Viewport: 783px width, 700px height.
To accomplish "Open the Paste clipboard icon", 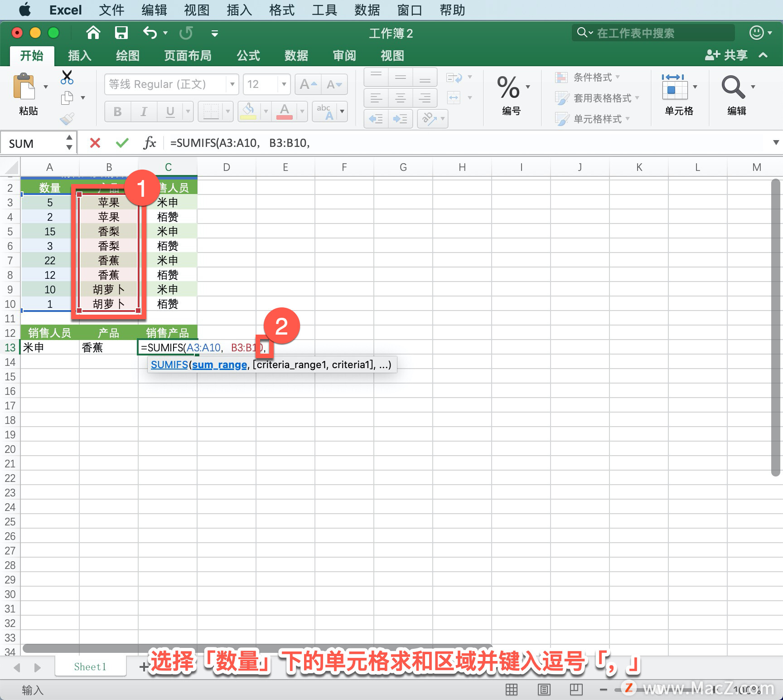I will pos(24,86).
